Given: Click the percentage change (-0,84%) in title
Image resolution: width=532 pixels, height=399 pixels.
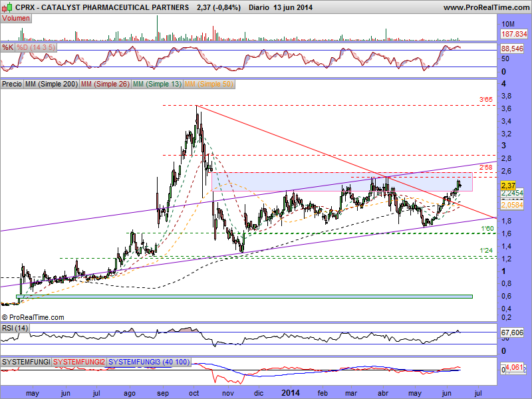Looking at the screenshot, I should [x=227, y=7].
